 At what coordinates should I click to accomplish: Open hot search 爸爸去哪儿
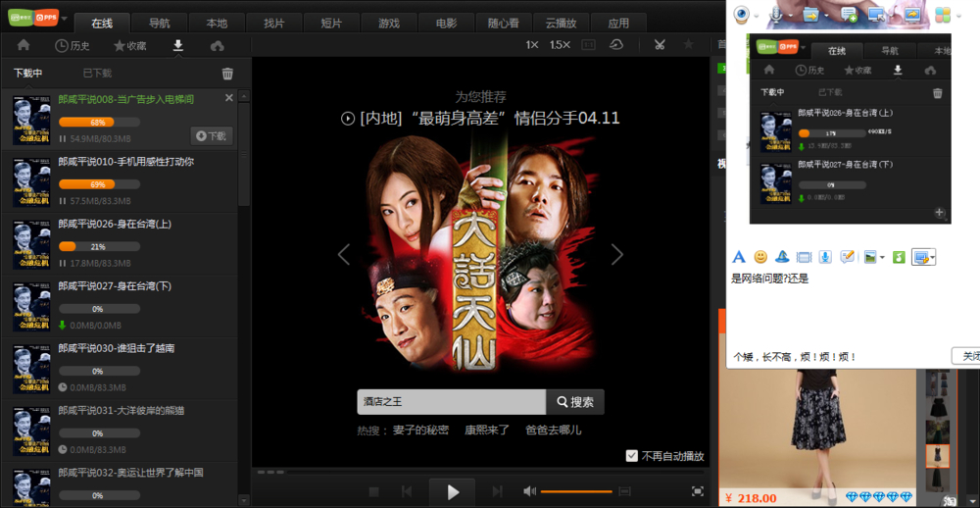(x=553, y=431)
